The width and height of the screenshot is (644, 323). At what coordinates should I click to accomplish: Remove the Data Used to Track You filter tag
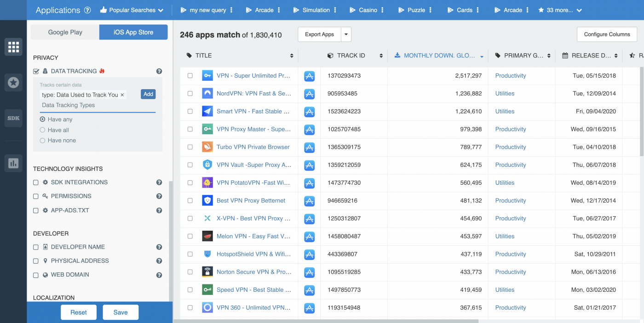coord(122,94)
